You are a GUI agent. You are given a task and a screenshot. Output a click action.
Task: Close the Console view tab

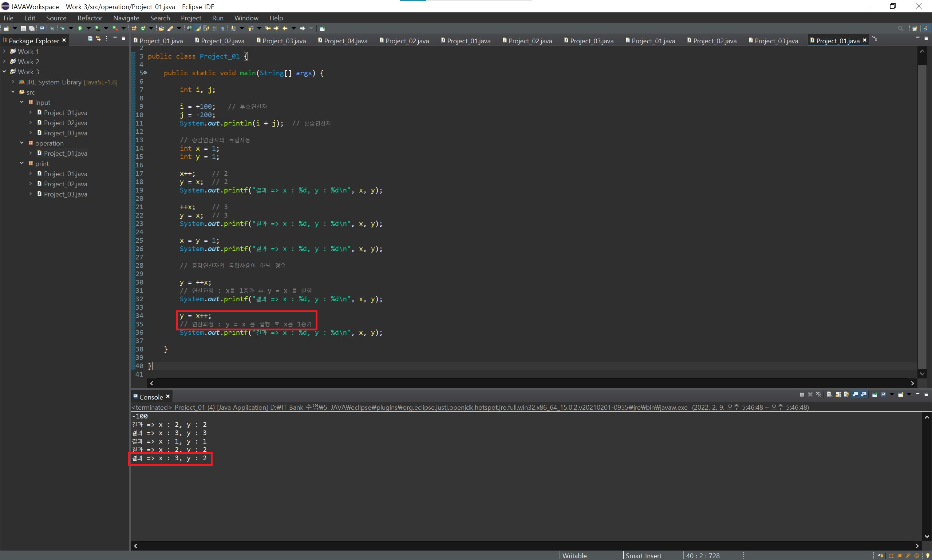(x=168, y=396)
